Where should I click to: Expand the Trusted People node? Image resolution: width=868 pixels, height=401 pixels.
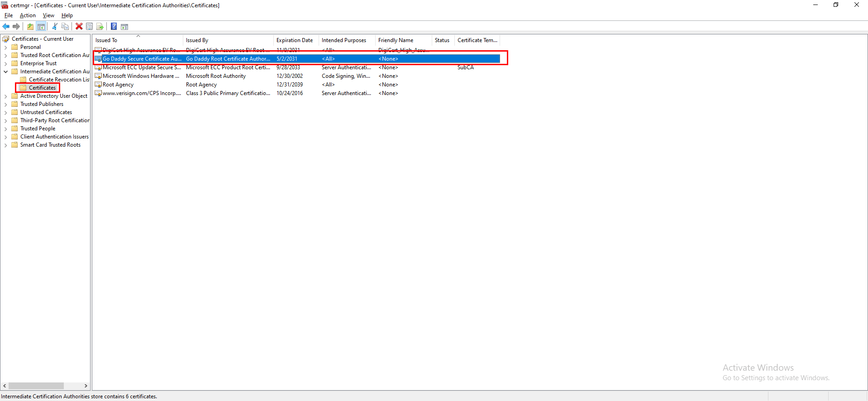(5, 129)
